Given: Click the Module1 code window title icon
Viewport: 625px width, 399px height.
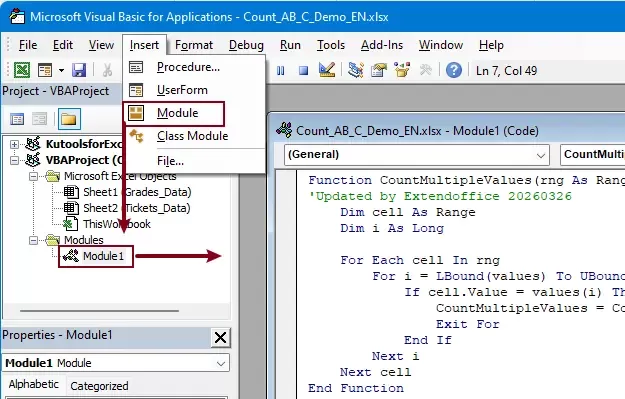Looking at the screenshot, I should click(284, 131).
